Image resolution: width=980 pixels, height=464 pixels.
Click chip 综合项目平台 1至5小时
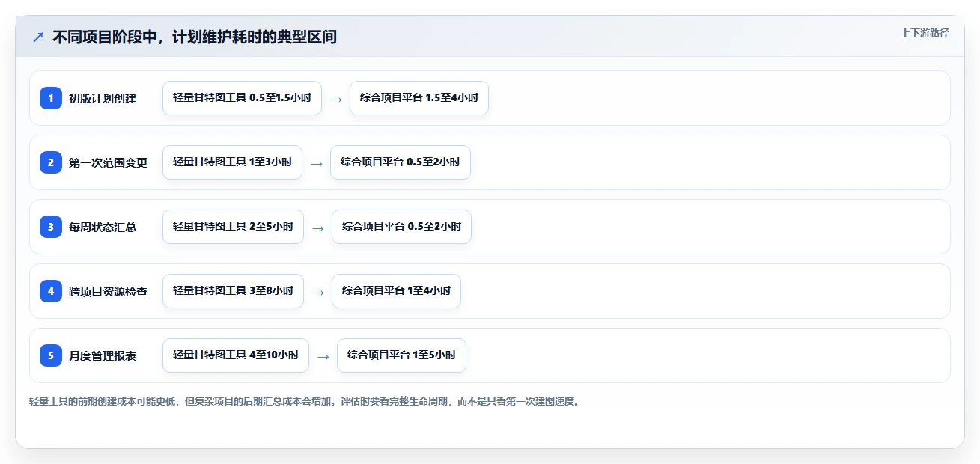coord(401,355)
